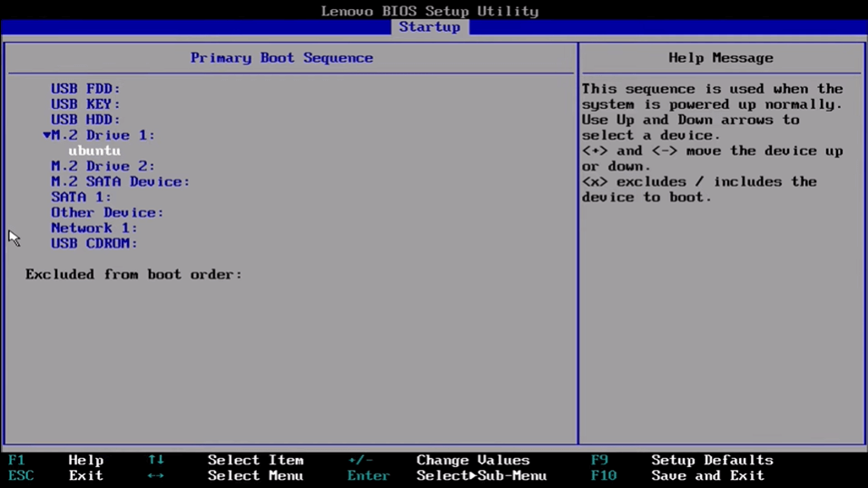The image size is (868, 488).
Task: Select the M.2 SATA Device entry
Action: click(x=120, y=181)
